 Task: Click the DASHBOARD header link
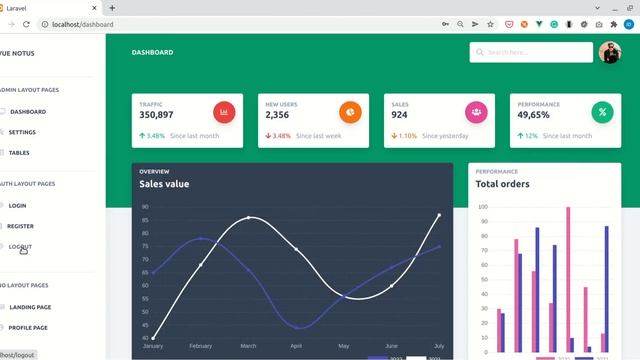152,52
